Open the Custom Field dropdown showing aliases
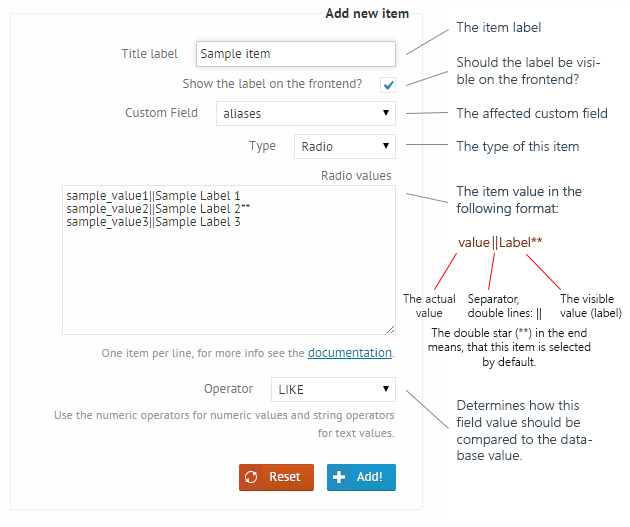Screen dimensions: 630x527 [306, 114]
